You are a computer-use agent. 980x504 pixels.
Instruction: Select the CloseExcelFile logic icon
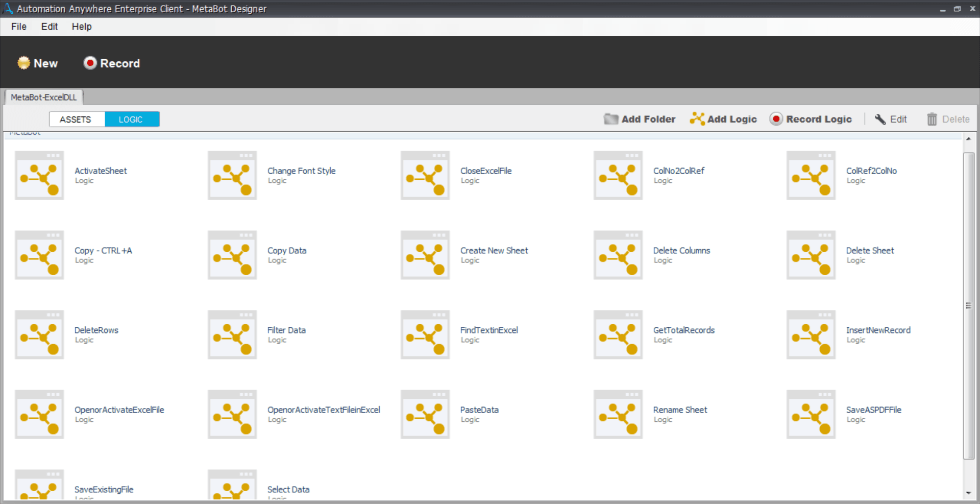(425, 175)
